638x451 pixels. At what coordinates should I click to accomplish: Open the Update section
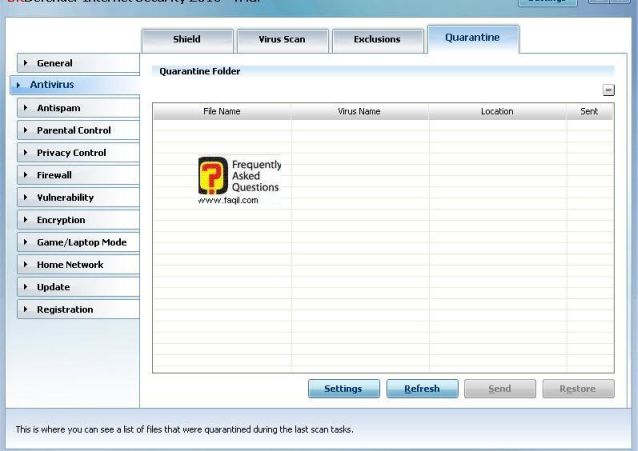click(x=78, y=287)
